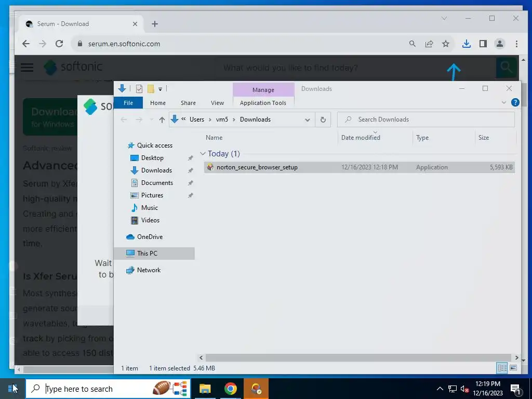Close the Serum - Download tab

(x=135, y=24)
